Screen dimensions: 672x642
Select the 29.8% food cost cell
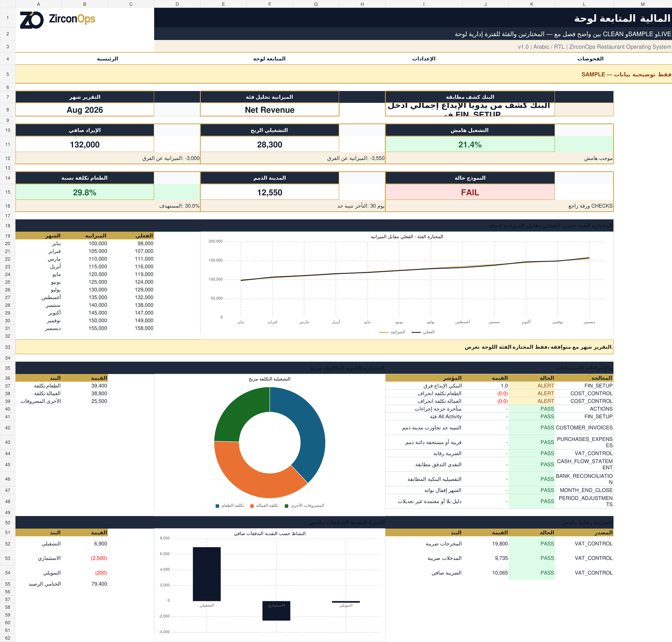point(85,193)
